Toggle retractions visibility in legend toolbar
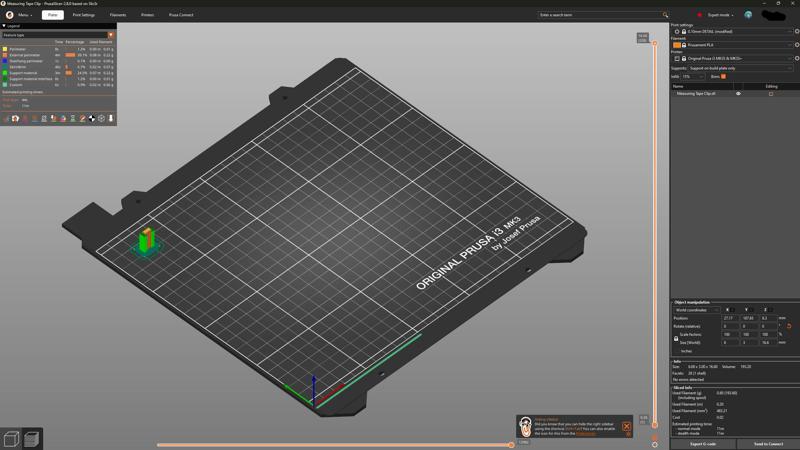This screenshot has width=800, height=450. [x=25, y=118]
